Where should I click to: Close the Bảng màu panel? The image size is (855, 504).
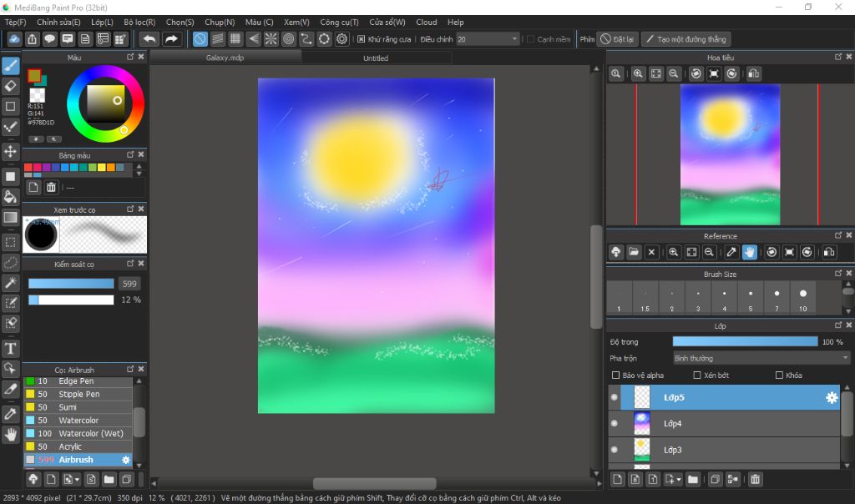(x=141, y=154)
